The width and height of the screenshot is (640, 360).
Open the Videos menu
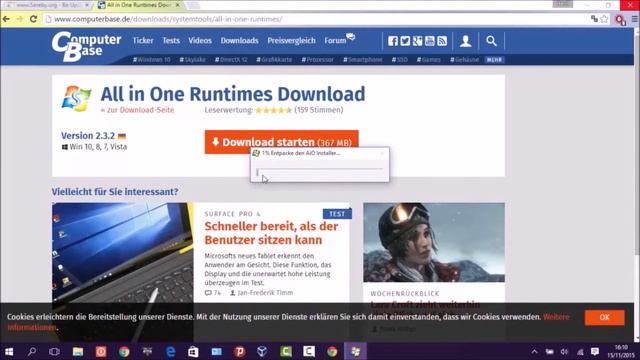pos(200,40)
